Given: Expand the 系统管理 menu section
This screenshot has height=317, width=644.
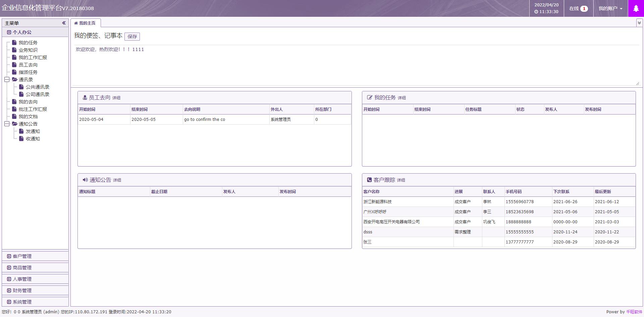Looking at the screenshot, I should 35,302.
